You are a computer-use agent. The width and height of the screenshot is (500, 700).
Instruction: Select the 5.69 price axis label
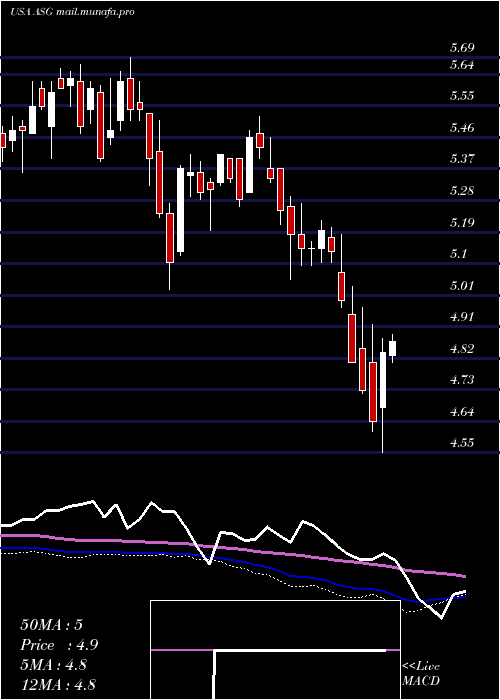click(462, 48)
